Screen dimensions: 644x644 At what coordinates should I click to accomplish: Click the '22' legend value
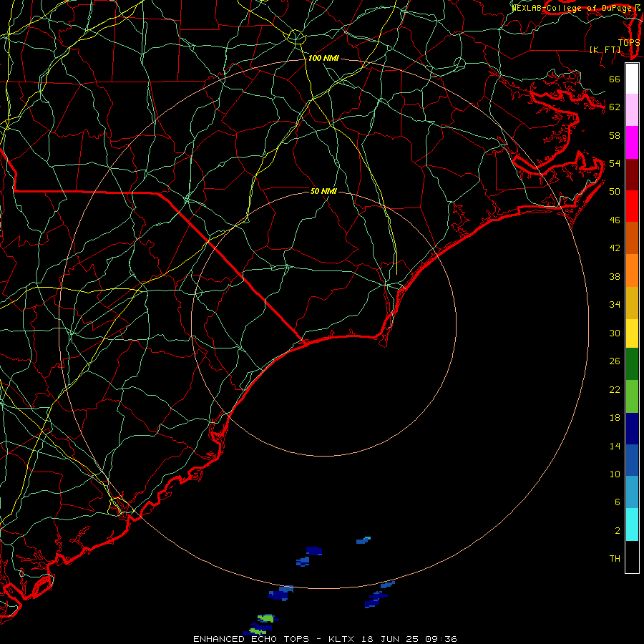coord(615,390)
